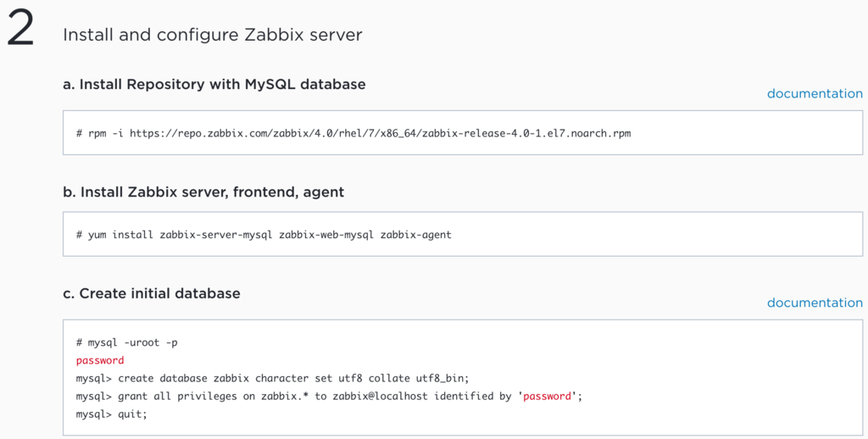Click the 'create database zabbix character set' line
Screen dimensions: 868x439
[x=272, y=378]
